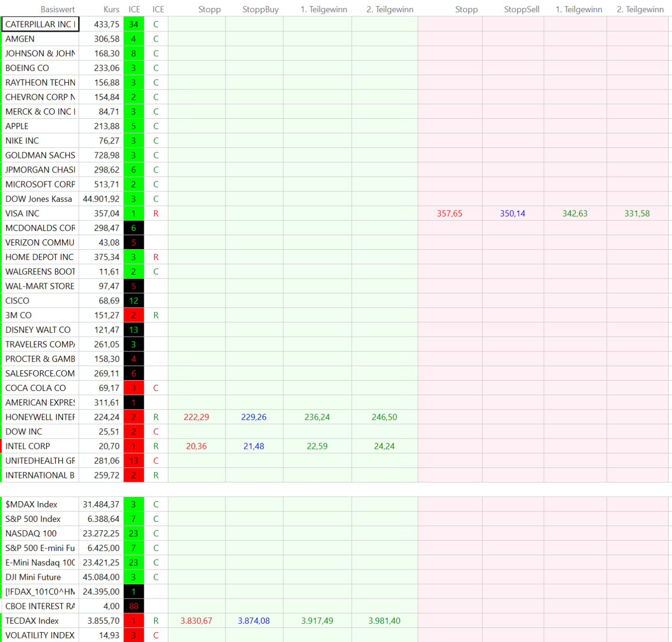Click VISA INC StoppSell value 350,14
The height and width of the screenshot is (642, 672).
[x=513, y=214]
